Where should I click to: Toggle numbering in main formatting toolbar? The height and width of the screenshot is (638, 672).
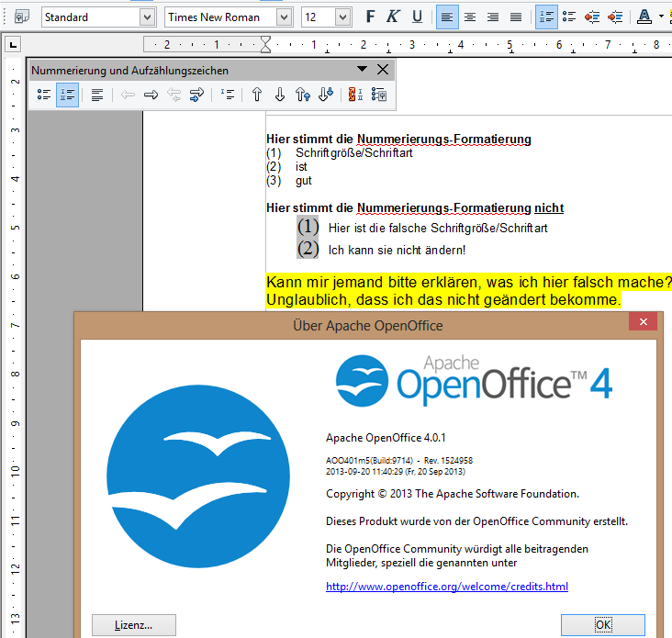546,17
